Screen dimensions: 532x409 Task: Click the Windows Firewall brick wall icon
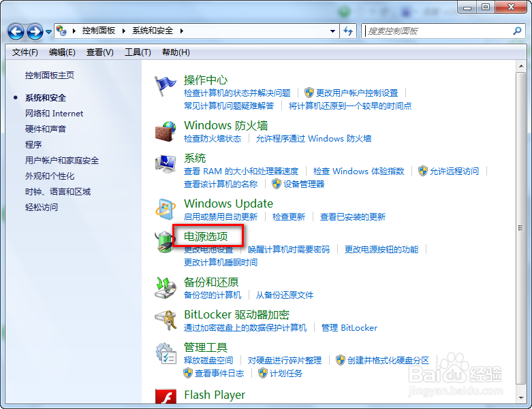166,131
